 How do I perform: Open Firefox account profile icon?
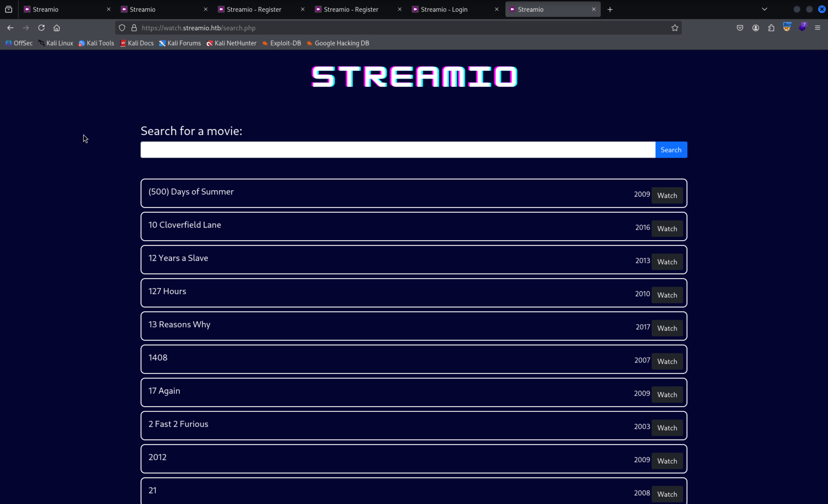[755, 28]
